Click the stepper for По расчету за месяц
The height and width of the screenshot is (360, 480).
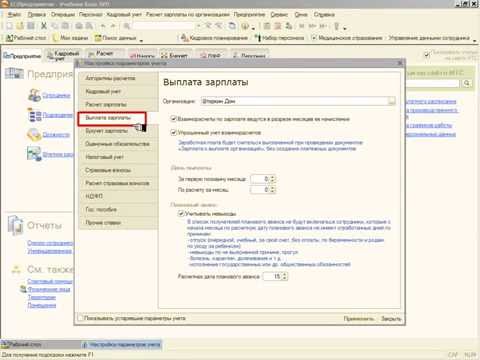[x=273, y=190]
